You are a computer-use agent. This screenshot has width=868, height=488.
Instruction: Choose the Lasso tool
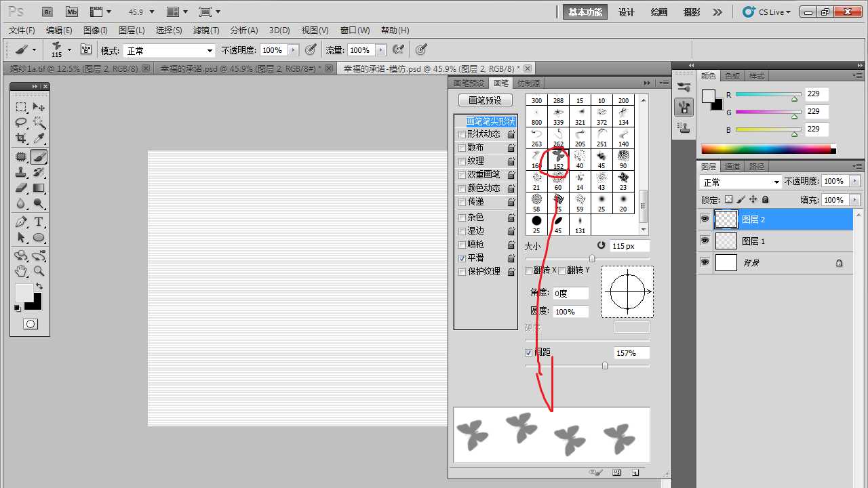(22, 123)
